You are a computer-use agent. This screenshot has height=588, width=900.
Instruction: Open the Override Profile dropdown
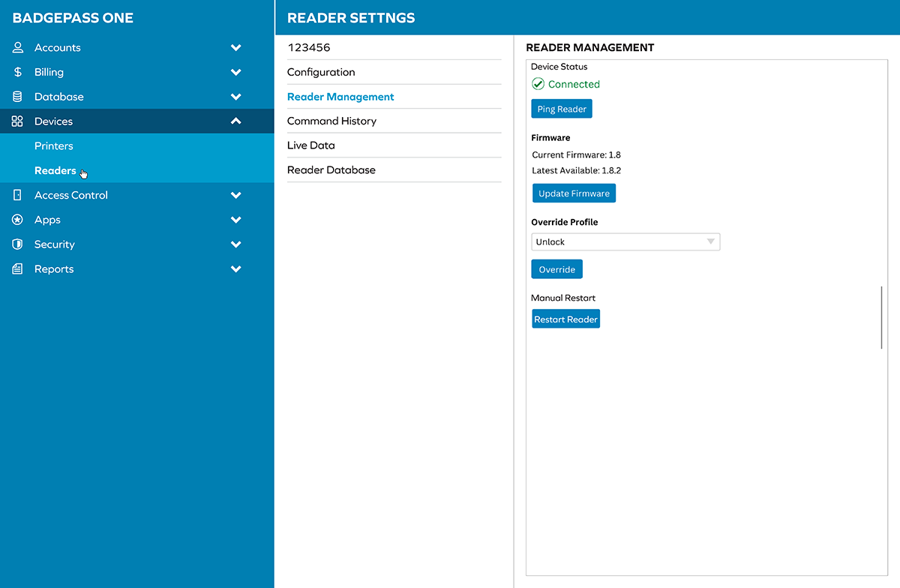pyautogui.click(x=625, y=241)
